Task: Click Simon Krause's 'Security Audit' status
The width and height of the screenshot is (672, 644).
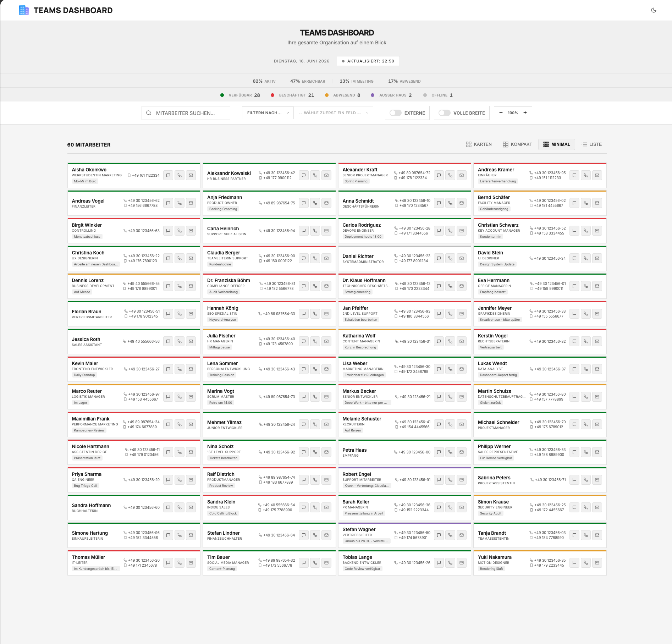Action: point(490,513)
